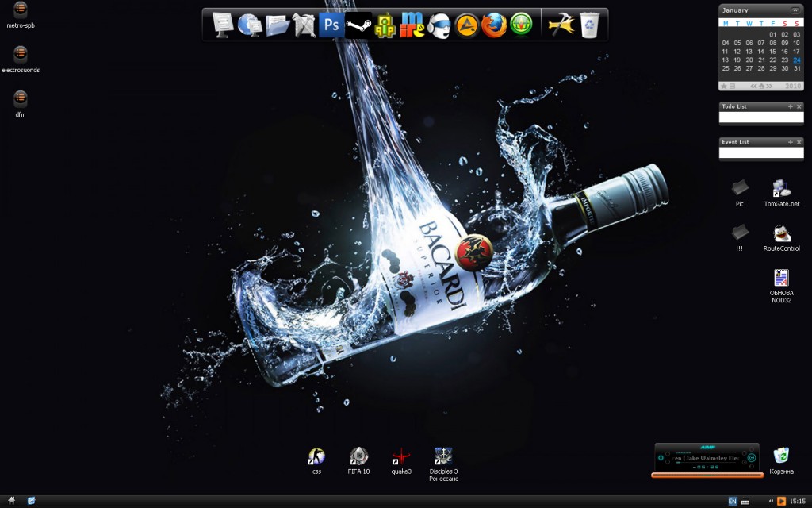This screenshot has width=812, height=508.
Task: Launch the css game shortcut
Action: 316,461
